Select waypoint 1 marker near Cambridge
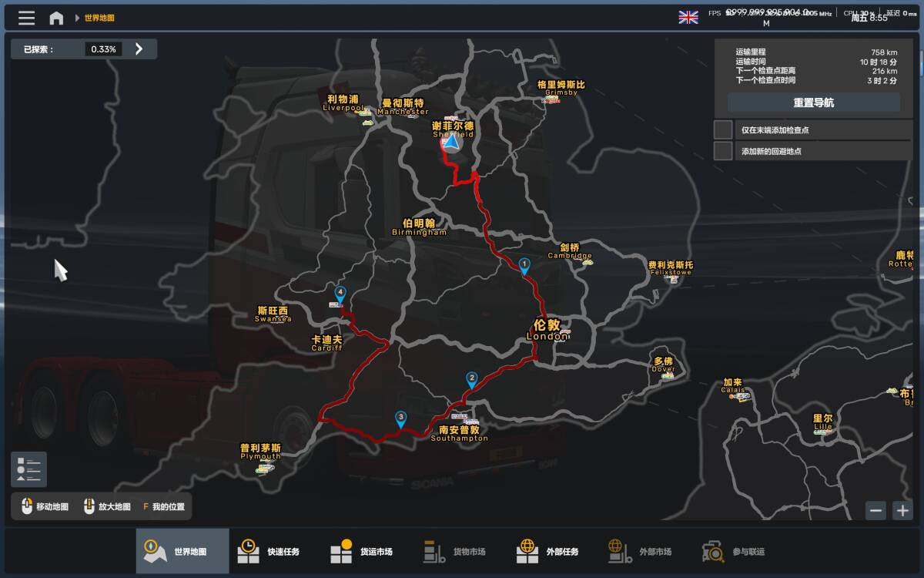924x578 pixels. click(524, 266)
